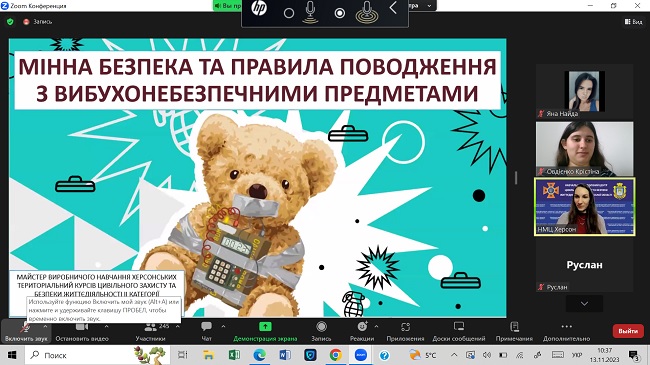Click touch keyboard tray icon
This screenshot has width=650, height=365.
[558, 355]
